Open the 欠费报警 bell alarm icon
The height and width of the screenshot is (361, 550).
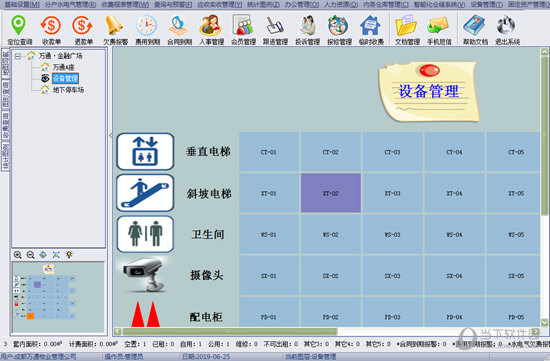[115, 29]
